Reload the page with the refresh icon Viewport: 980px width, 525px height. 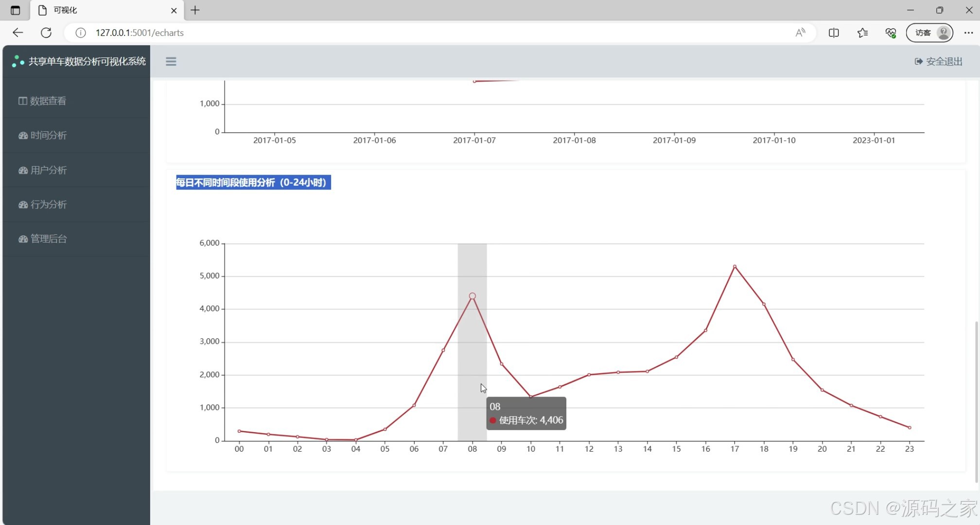click(46, 33)
